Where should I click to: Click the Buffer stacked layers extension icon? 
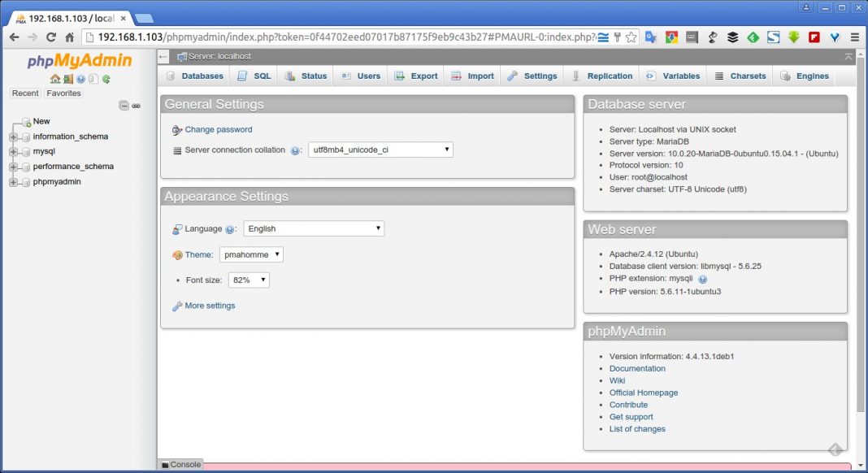click(732, 37)
